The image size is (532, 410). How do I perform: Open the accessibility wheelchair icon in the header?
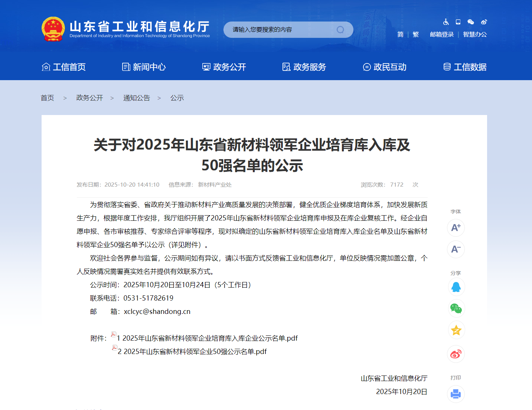446,22
